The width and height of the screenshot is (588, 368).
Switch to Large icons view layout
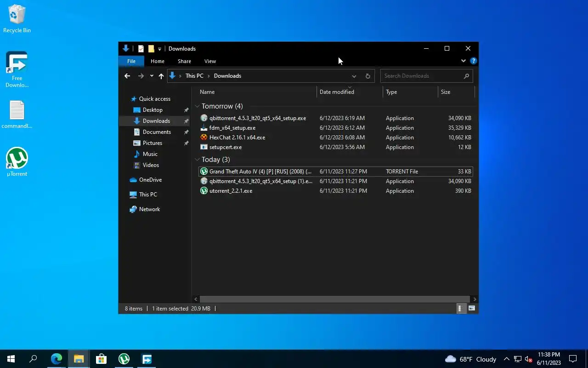pos(472,309)
